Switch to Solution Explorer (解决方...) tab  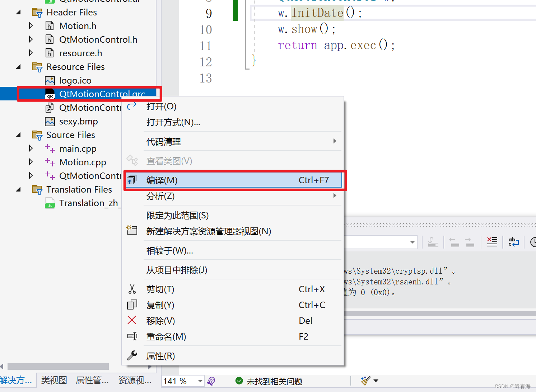pos(16,380)
